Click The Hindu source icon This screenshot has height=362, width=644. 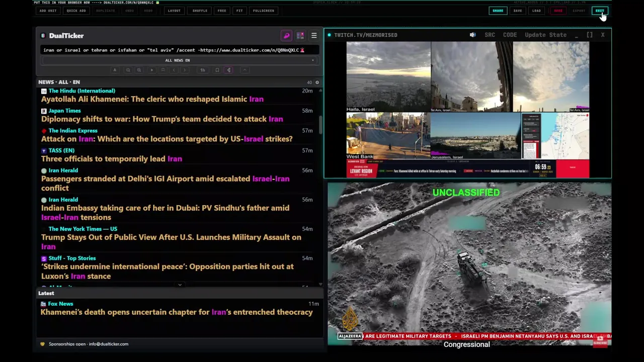[x=44, y=91]
